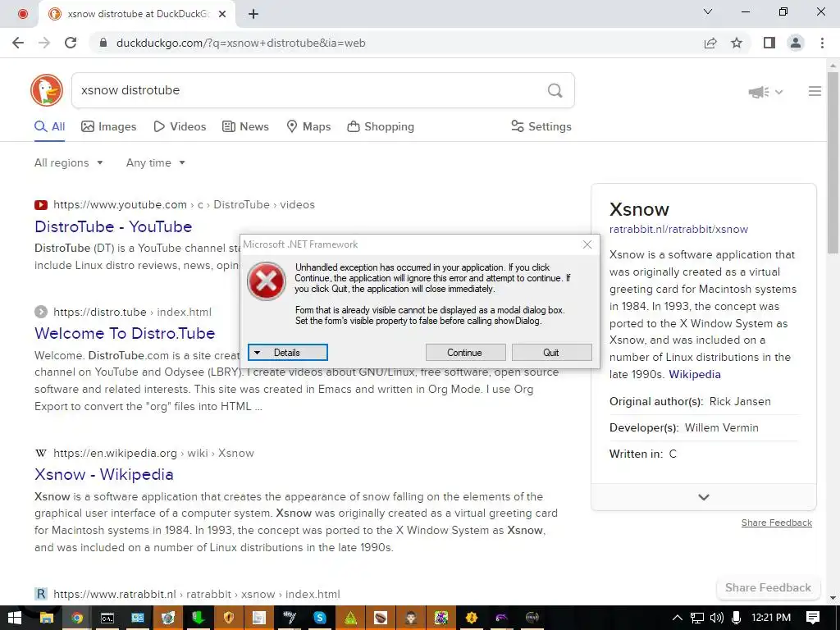The image size is (840, 630).
Task: Click the network tray icon
Action: 697,618
